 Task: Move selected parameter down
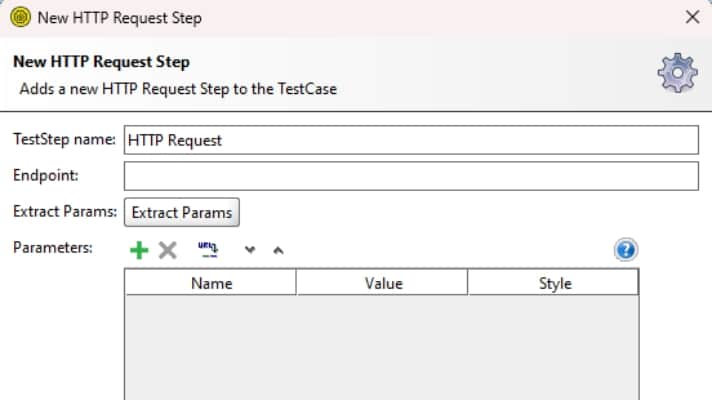coord(250,250)
